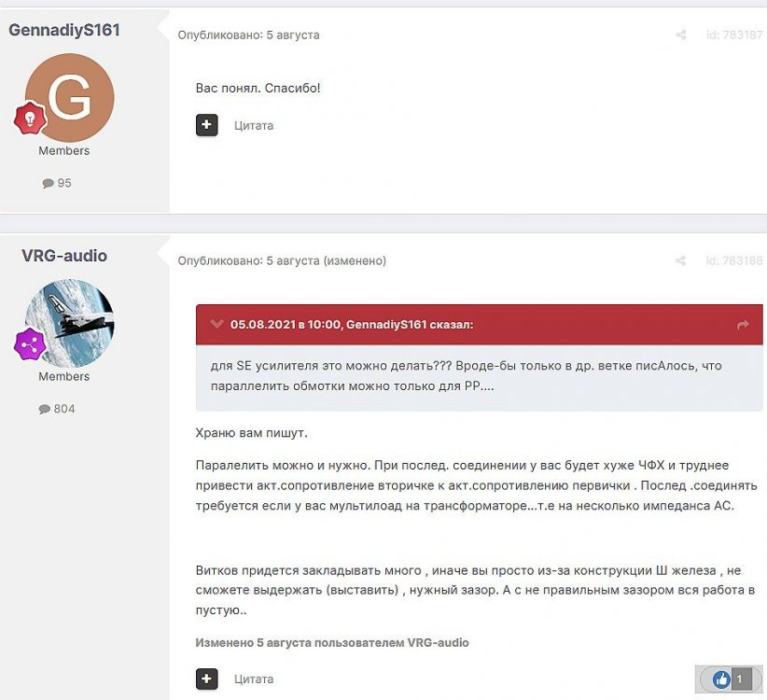Click the thumbs-up like icon
The width and height of the screenshot is (767, 700).
point(721,679)
